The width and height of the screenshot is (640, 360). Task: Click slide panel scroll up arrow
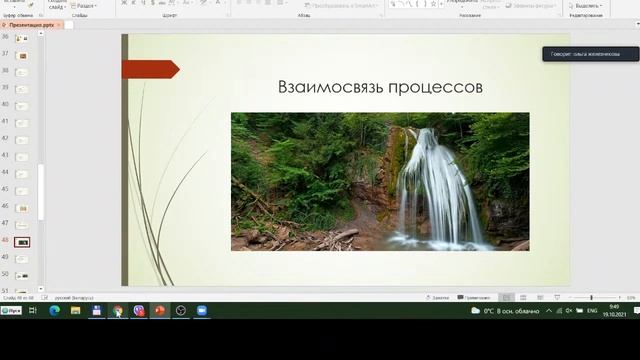click(41, 33)
